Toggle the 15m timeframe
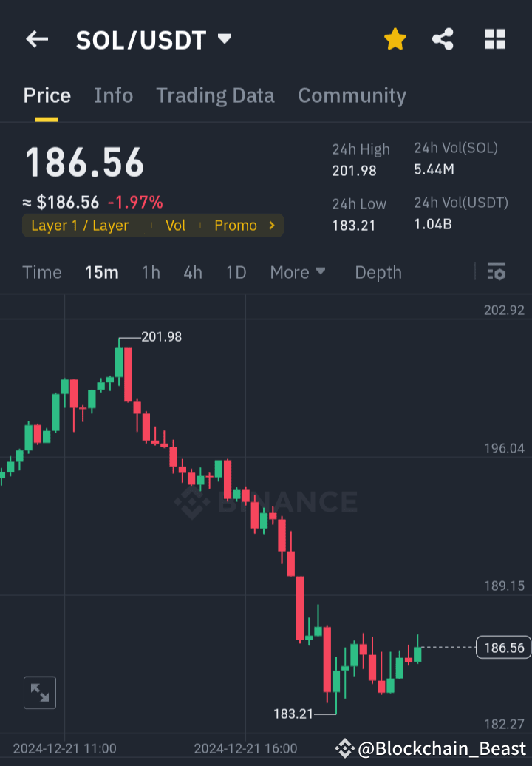 (x=102, y=272)
